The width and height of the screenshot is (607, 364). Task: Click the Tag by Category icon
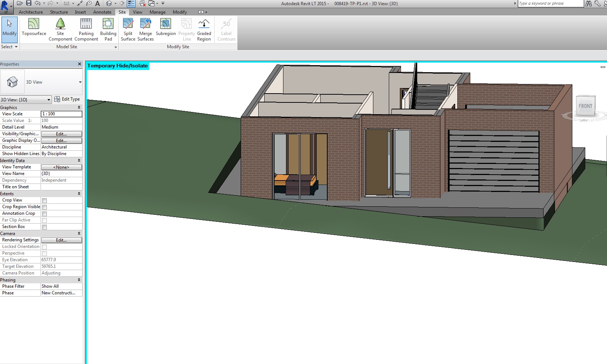(89, 3)
